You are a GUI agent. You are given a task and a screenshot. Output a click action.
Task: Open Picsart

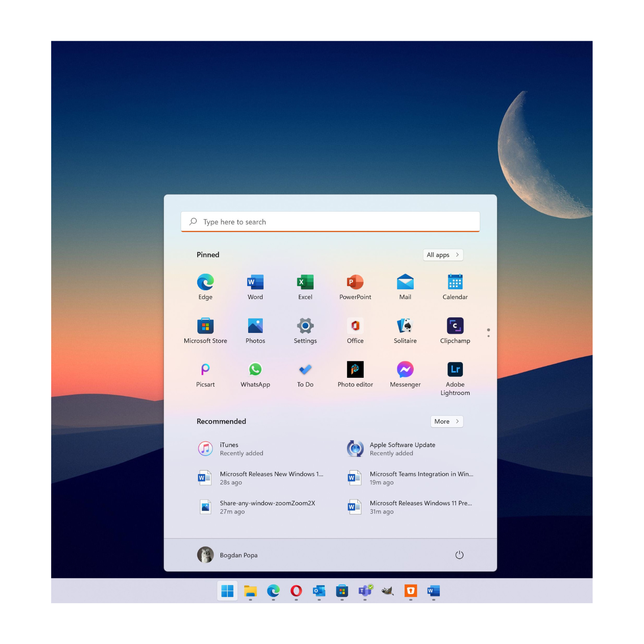(205, 373)
